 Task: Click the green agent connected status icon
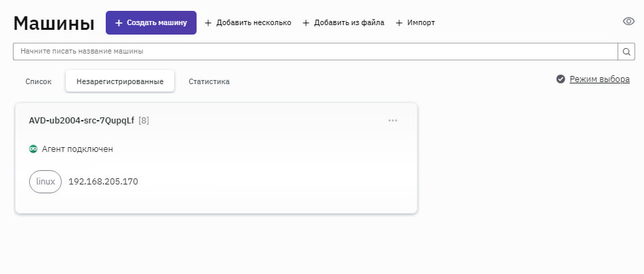pos(33,149)
